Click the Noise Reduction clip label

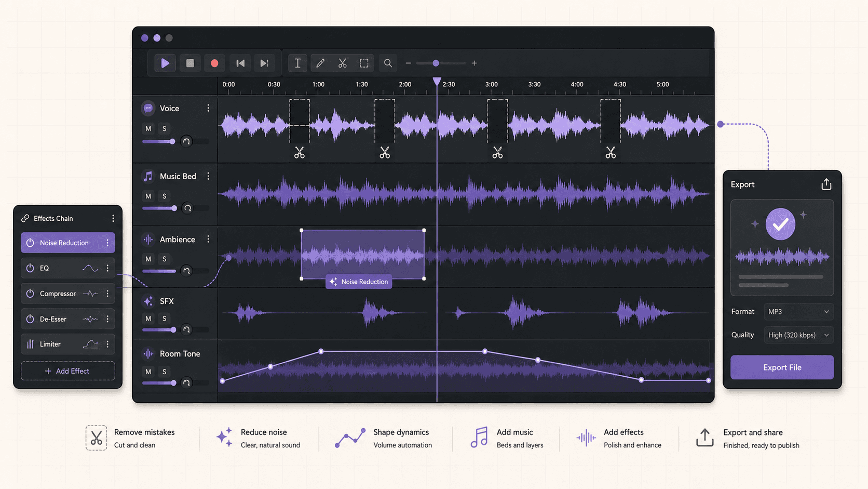(359, 282)
